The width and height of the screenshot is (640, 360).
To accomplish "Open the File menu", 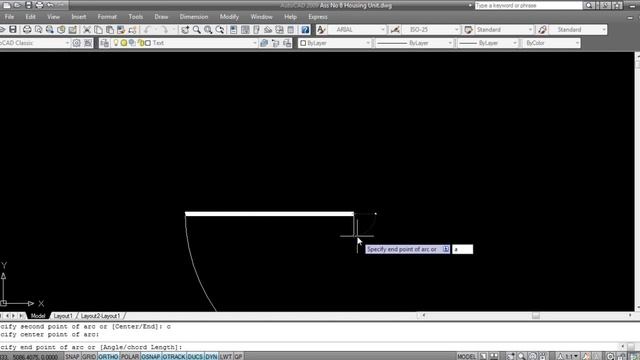I will click(9, 17).
